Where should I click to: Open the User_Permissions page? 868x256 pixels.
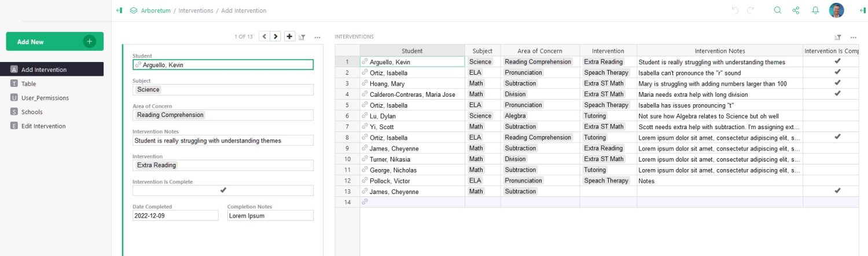point(52,98)
